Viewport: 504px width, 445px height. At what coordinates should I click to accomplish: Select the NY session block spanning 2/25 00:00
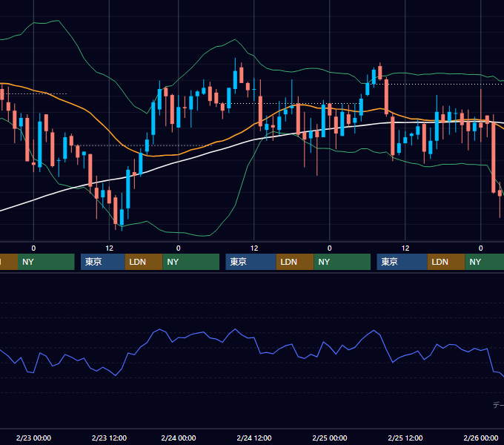(x=342, y=262)
